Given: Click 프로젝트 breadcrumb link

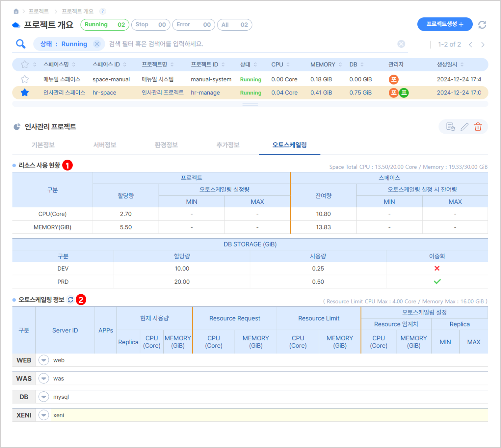Looking at the screenshot, I should [x=39, y=11].
